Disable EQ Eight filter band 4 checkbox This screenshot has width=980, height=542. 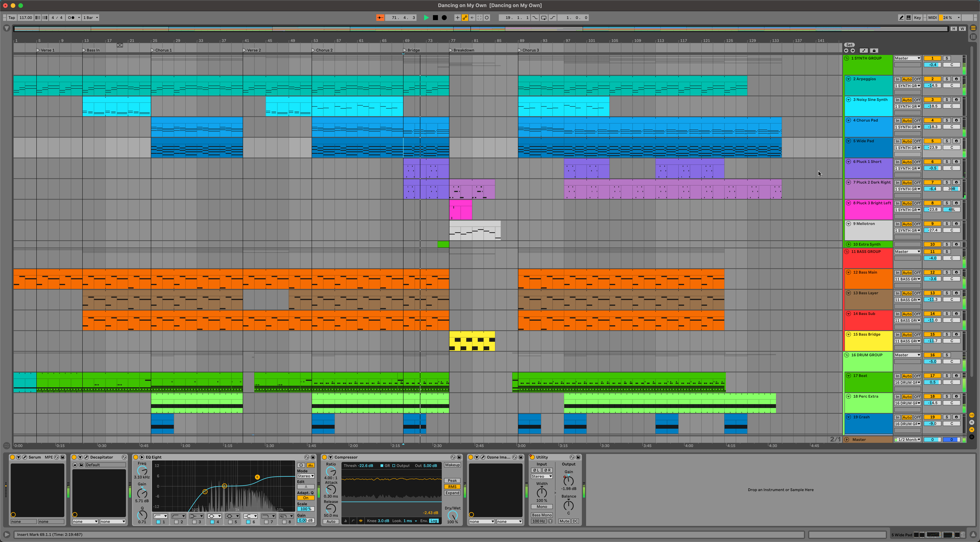[212, 522]
